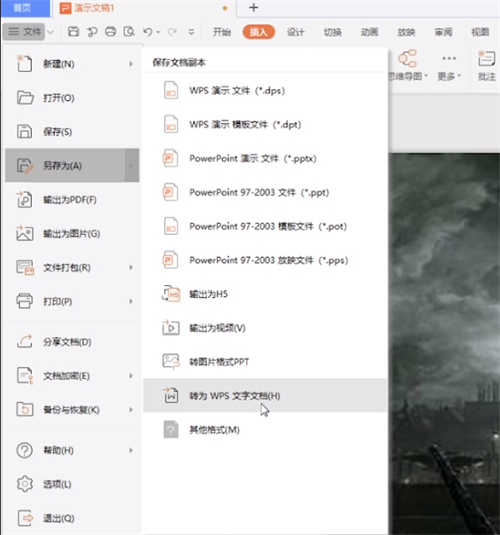Image resolution: width=500 pixels, height=535 pixels.
Task: Open the 视图 ribbon tab
Action: coord(480,32)
